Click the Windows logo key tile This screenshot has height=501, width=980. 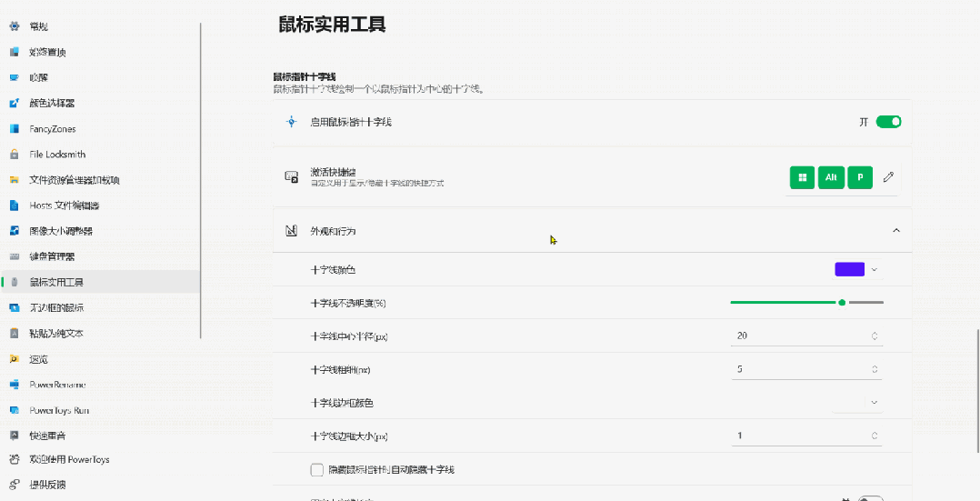coord(803,177)
